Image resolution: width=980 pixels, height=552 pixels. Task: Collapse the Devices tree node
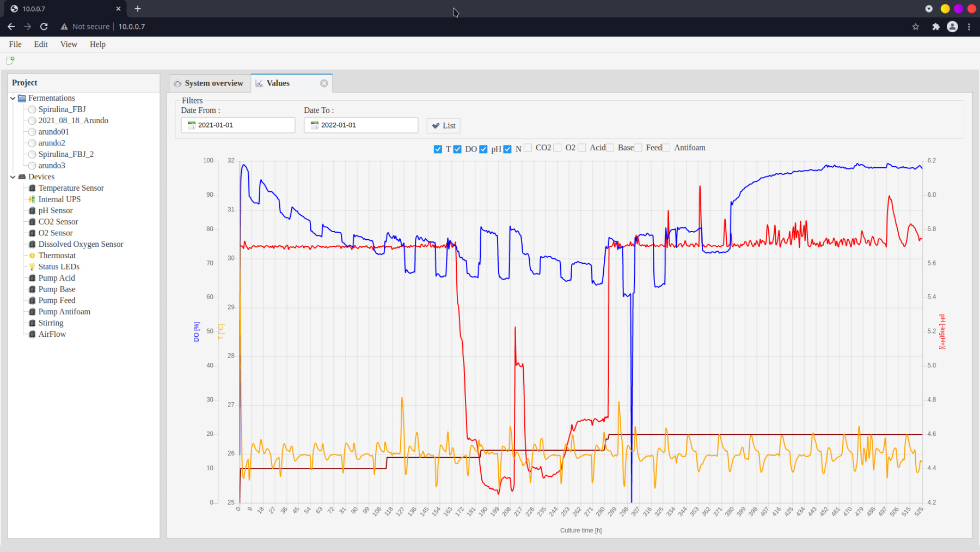tap(13, 177)
